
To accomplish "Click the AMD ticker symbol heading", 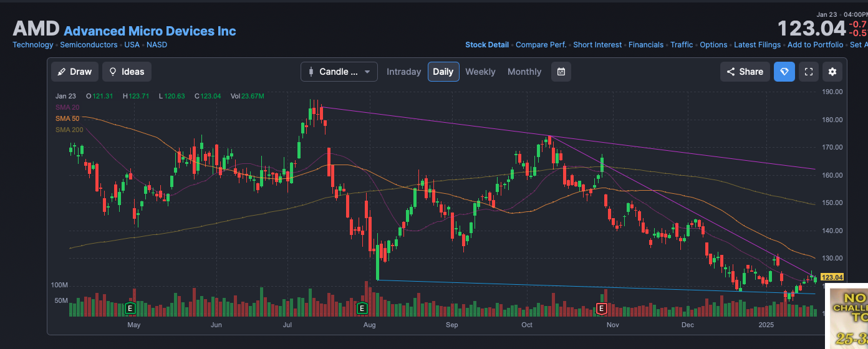I will pos(36,29).
